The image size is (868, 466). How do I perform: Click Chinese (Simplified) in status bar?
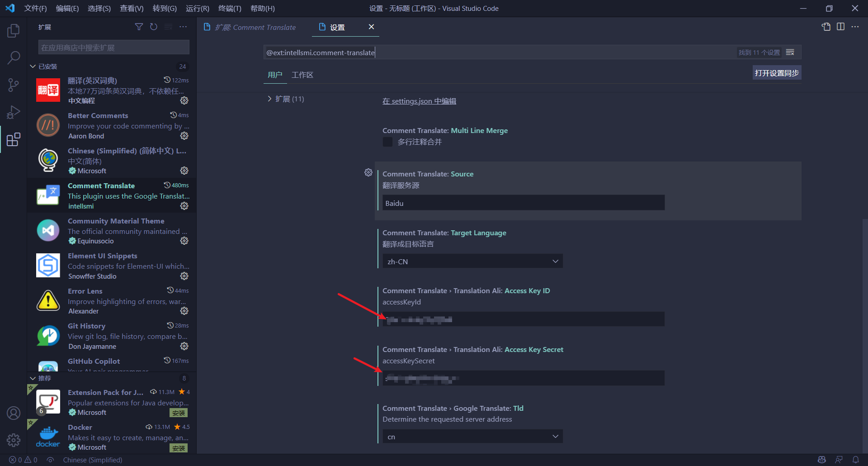93,460
